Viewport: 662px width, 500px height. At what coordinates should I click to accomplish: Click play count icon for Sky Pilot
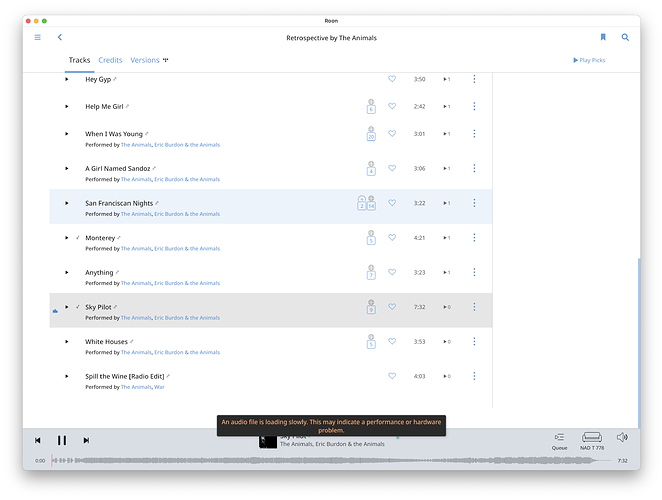click(x=447, y=307)
